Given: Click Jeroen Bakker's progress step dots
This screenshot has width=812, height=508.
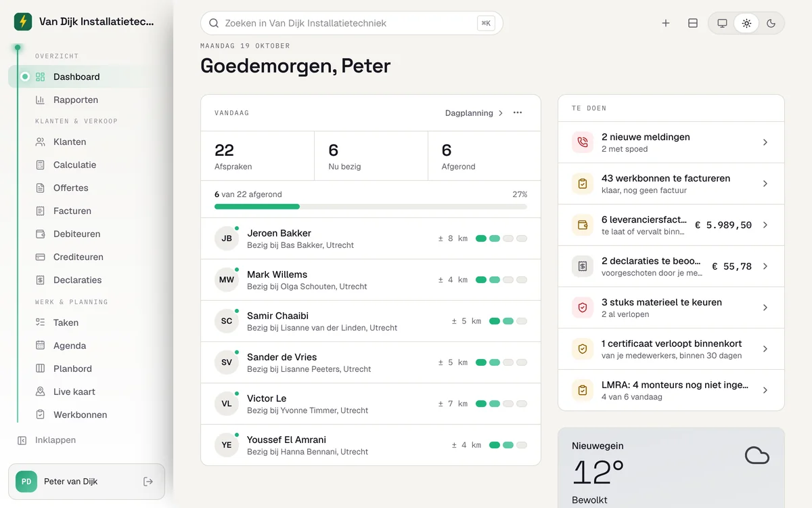Looking at the screenshot, I should (x=501, y=238).
